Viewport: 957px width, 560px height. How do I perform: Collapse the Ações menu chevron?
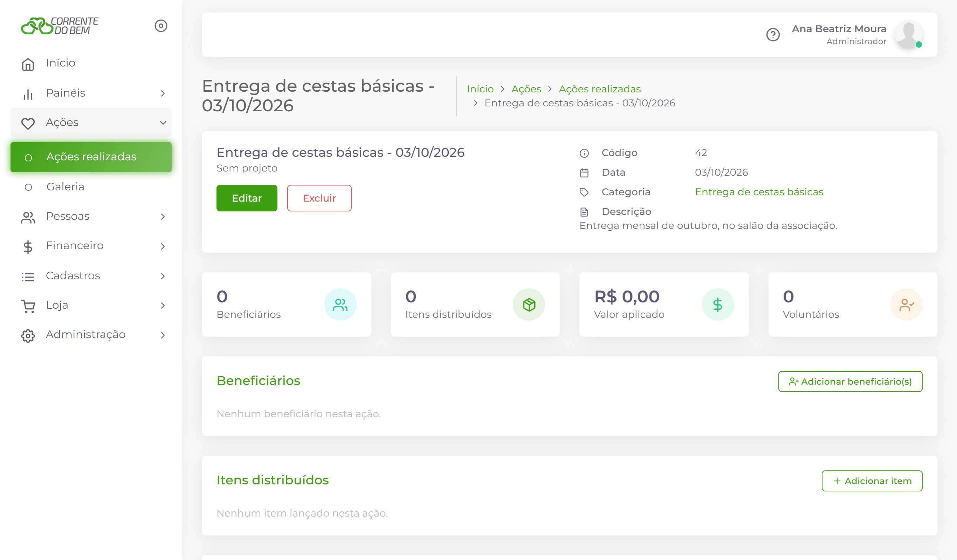[163, 122]
